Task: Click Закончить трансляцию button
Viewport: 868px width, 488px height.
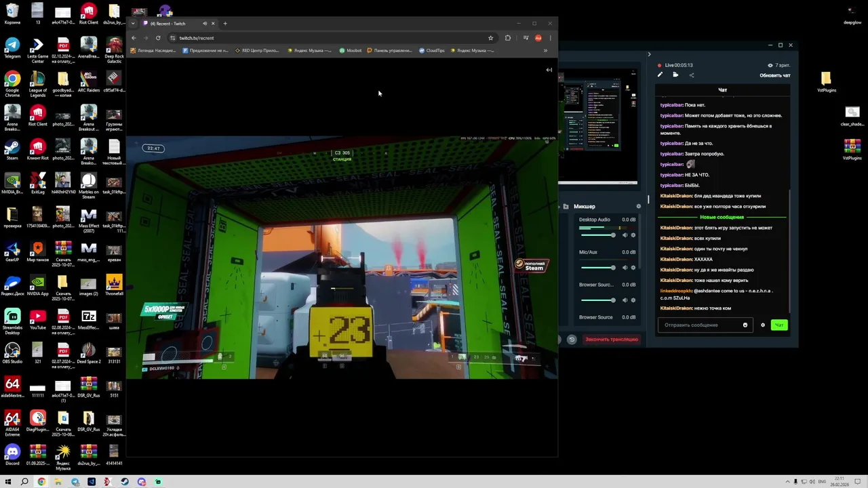Action: pos(611,339)
